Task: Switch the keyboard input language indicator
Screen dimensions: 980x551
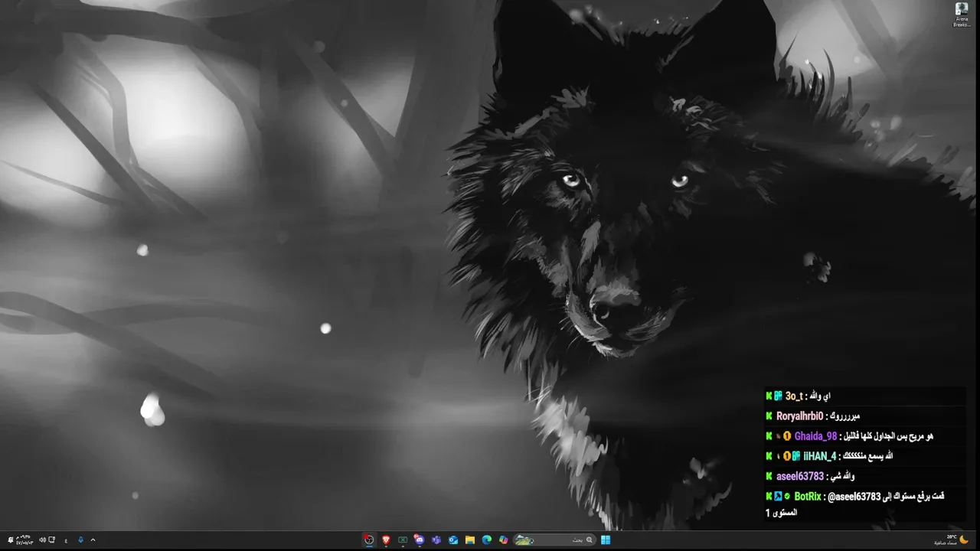Action: coord(66,540)
